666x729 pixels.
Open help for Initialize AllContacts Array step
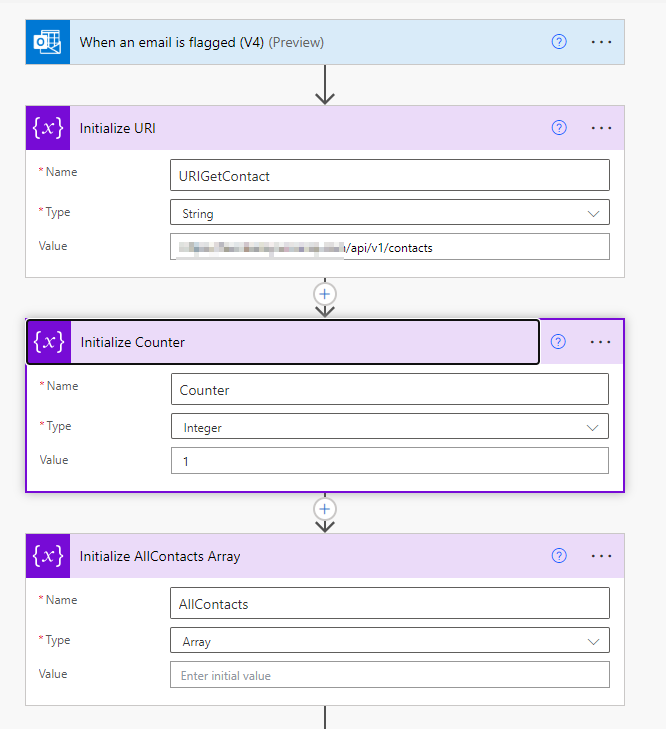click(559, 556)
